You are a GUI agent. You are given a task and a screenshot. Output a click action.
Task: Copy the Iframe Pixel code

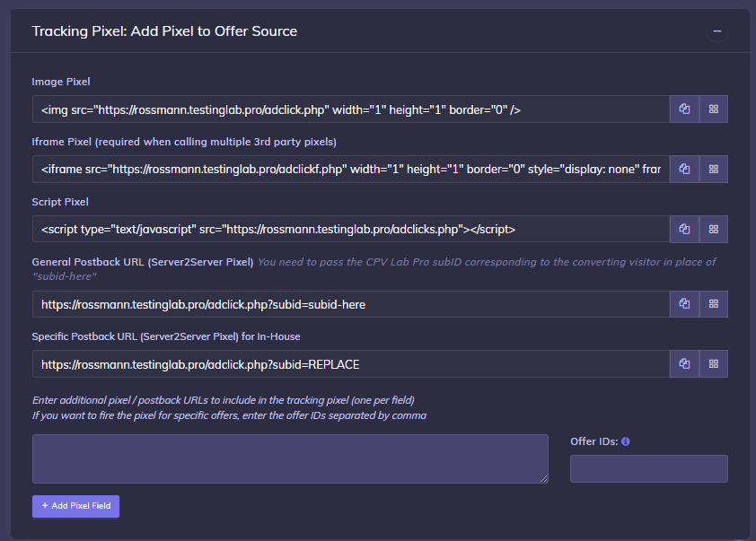pyautogui.click(x=684, y=169)
